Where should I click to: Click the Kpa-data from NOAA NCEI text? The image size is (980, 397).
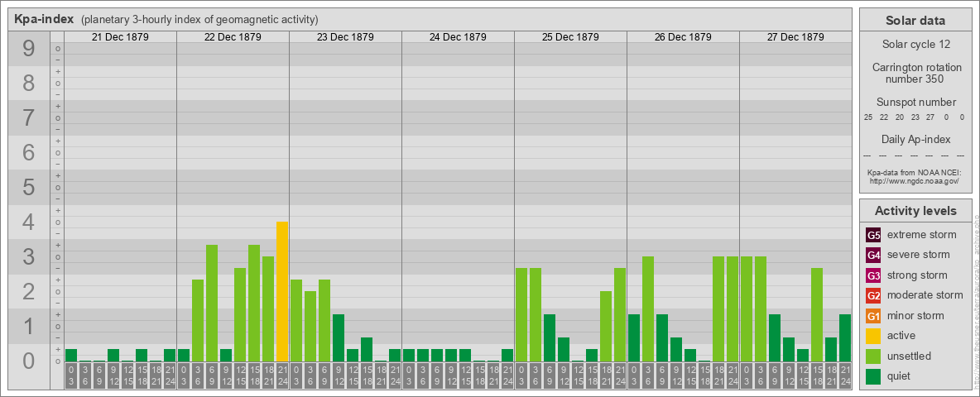pyautogui.click(x=915, y=172)
